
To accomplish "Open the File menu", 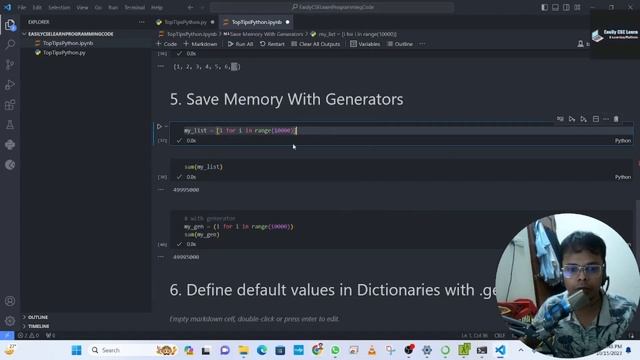I will tap(22, 7).
